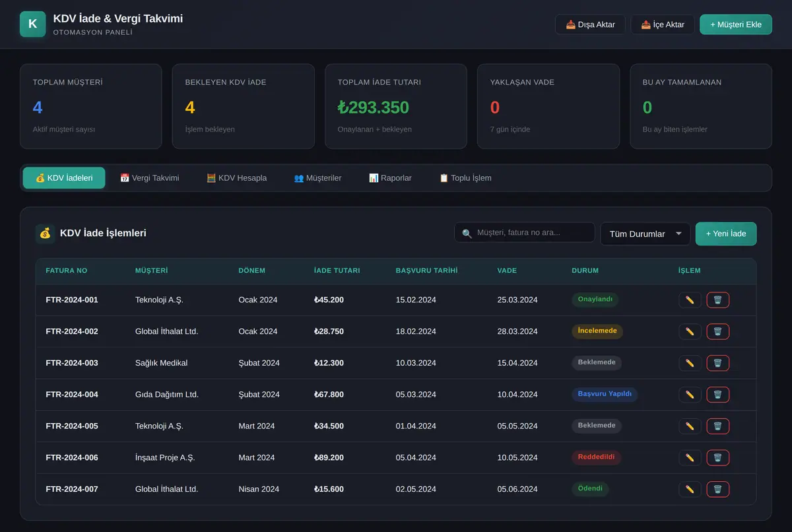Click the Gıda Dağıtım Ltd. customer cell
The height and width of the screenshot is (532, 792).
pos(167,395)
